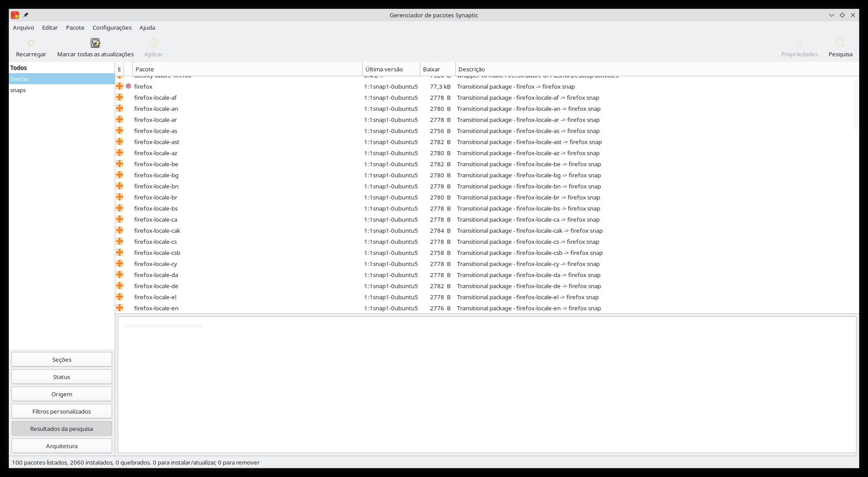
Task: Select the firefox-locale-en package name
Action: point(156,308)
